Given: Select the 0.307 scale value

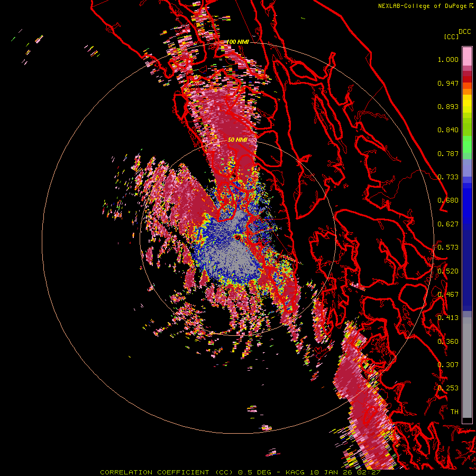Looking at the screenshot, I should (448, 365).
